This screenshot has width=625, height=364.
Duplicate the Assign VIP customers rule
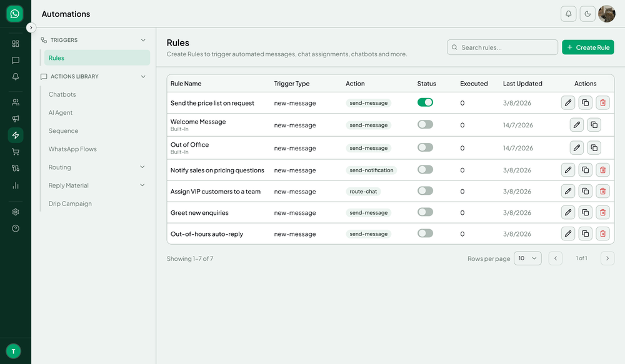pos(586,191)
